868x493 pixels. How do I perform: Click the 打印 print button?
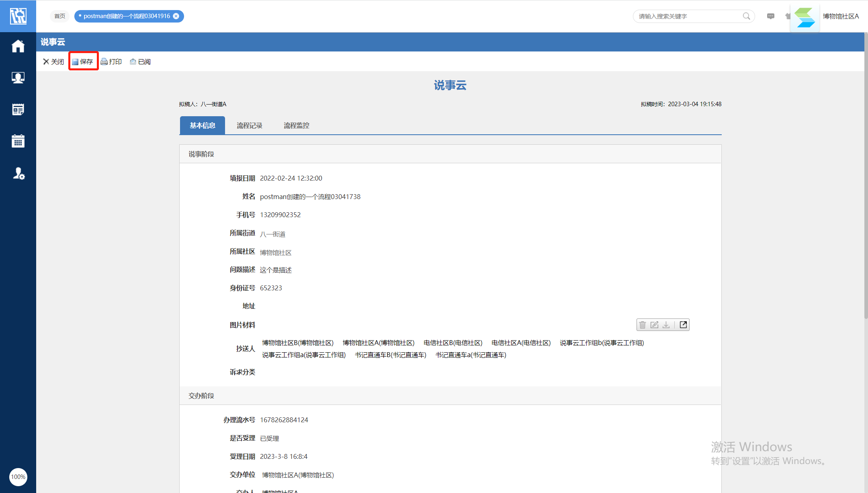pyautogui.click(x=111, y=62)
